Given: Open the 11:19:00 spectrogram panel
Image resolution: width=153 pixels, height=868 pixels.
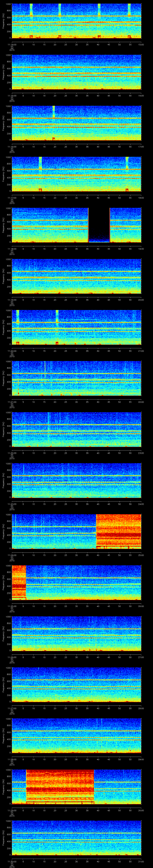Looking at the screenshot, I should (76, 276).
